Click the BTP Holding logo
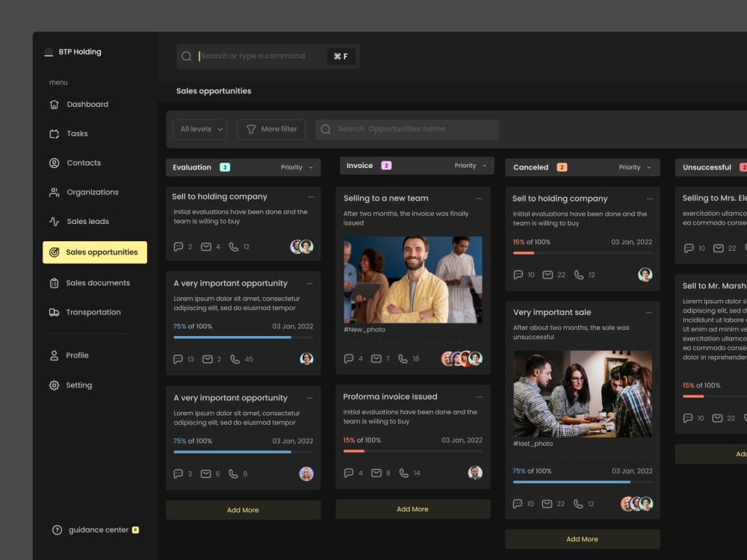Screen dimensions: 747x560 49,52
